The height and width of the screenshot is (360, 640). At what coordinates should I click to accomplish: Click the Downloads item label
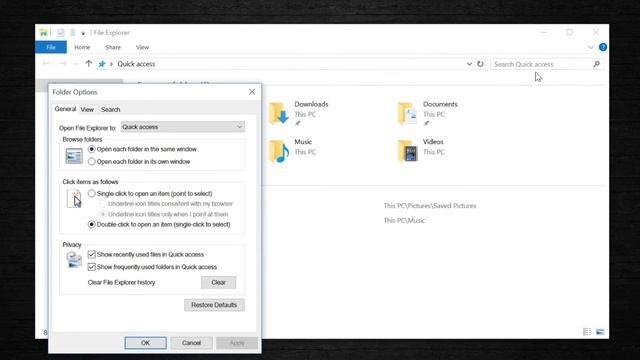click(x=311, y=104)
